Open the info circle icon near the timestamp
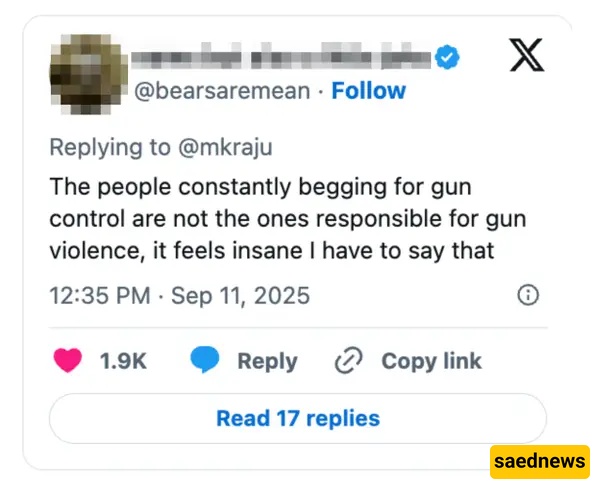 pyautogui.click(x=528, y=295)
